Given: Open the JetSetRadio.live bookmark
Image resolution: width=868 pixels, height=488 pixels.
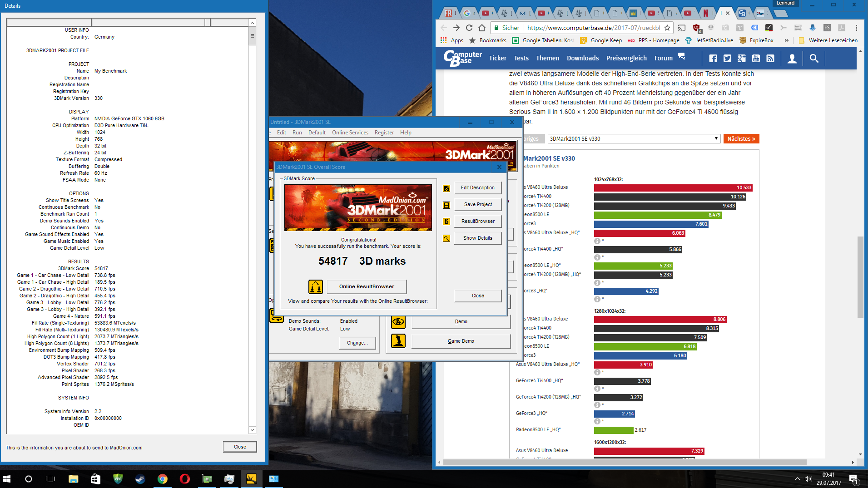Looking at the screenshot, I should 709,40.
